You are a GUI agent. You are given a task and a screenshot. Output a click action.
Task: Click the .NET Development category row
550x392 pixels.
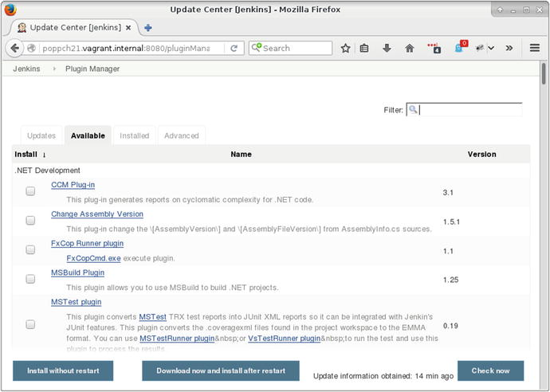[x=271, y=171]
